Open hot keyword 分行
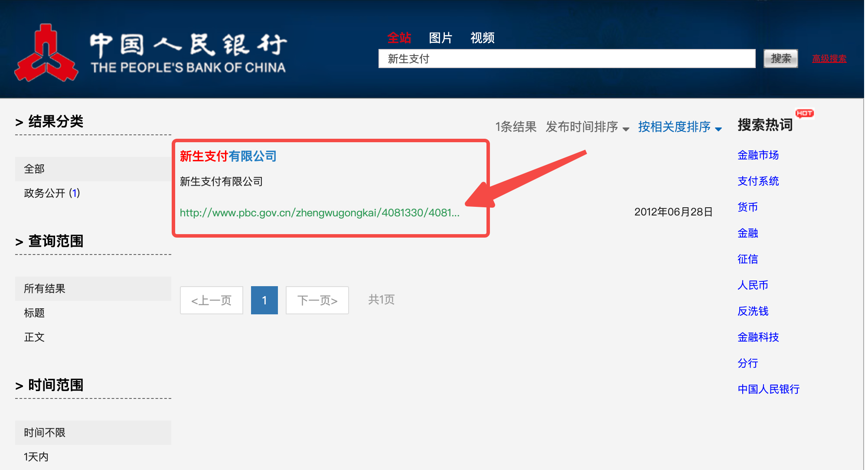Viewport: 868px width, 470px height. [748, 363]
